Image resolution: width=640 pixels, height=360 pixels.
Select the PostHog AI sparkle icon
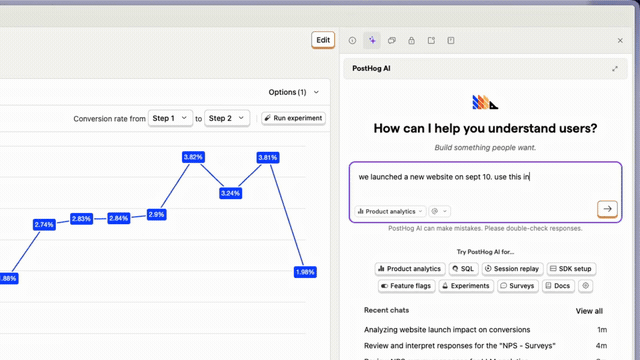click(372, 40)
